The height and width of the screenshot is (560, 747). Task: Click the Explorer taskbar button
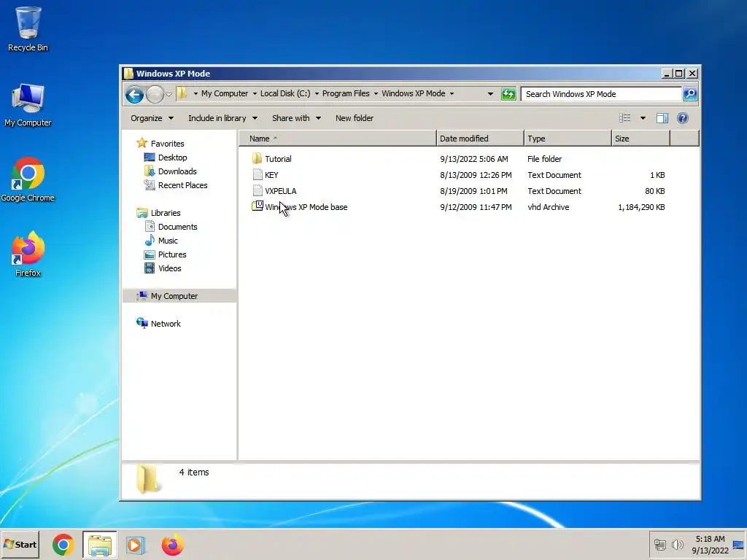(99, 544)
